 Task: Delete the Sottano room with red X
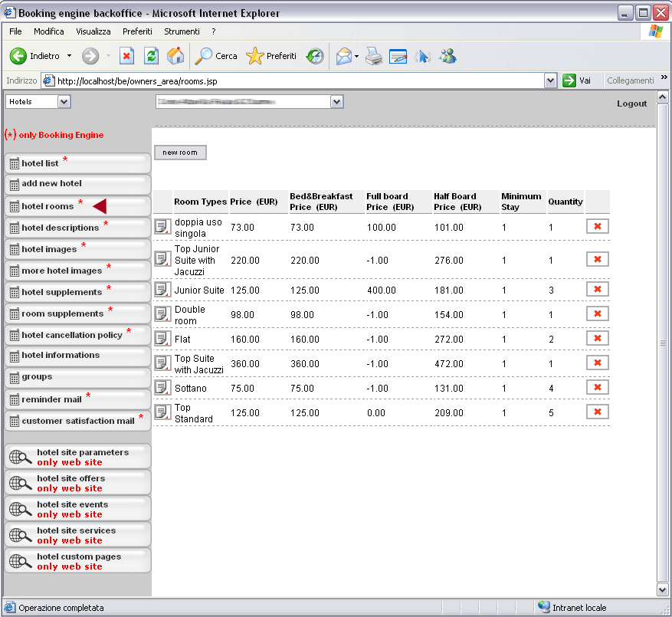click(597, 387)
